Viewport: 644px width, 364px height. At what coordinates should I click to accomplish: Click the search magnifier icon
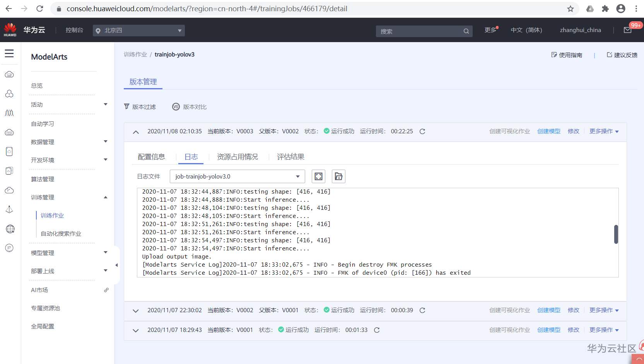click(x=466, y=31)
